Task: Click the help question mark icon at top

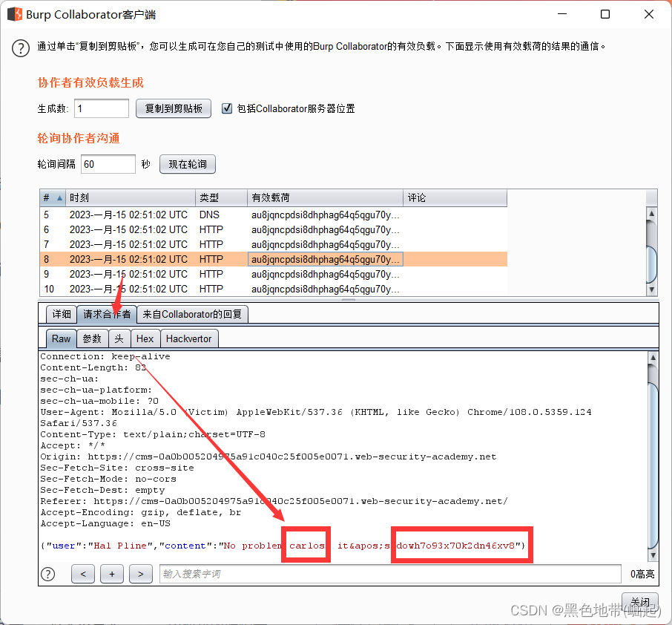Action: pyautogui.click(x=21, y=48)
